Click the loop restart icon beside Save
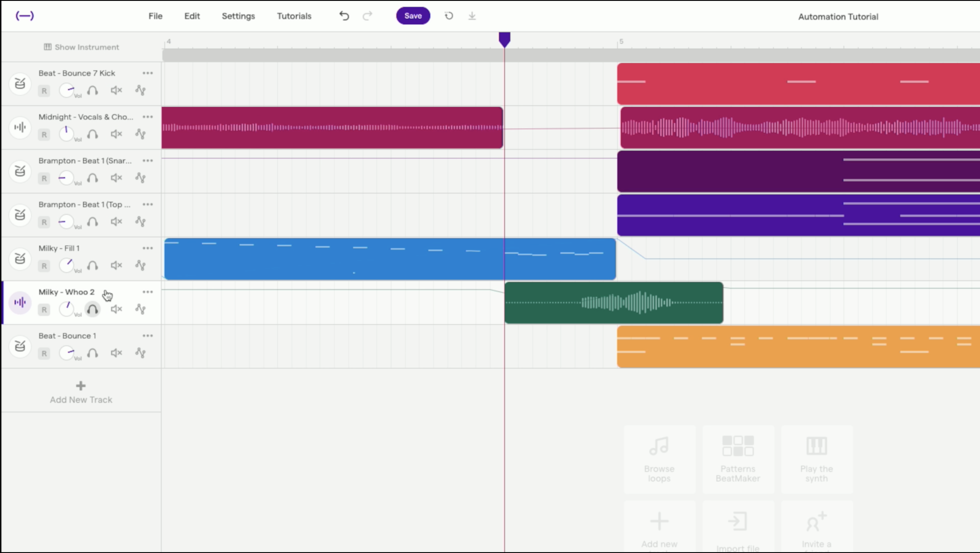The width and height of the screenshot is (980, 553). pyautogui.click(x=449, y=16)
